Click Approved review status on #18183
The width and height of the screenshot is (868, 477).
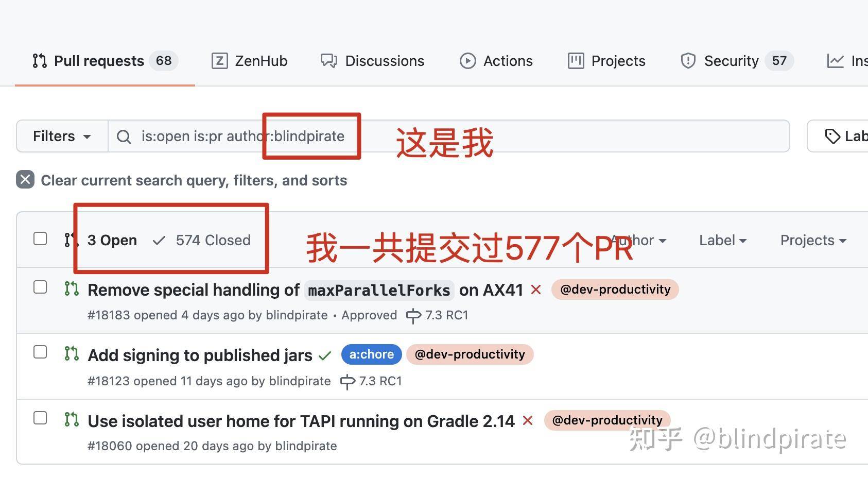[369, 315]
